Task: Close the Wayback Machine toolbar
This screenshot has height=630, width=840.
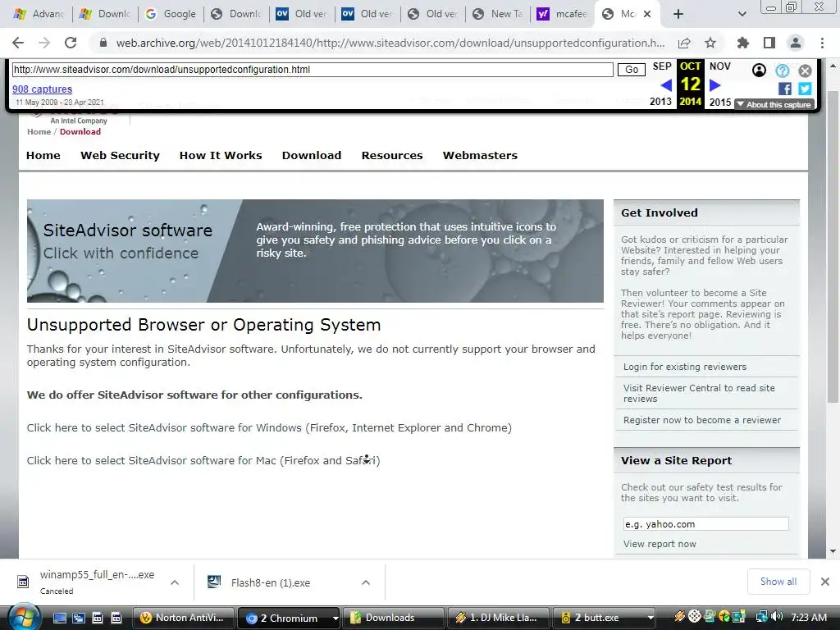Action: pos(805,71)
